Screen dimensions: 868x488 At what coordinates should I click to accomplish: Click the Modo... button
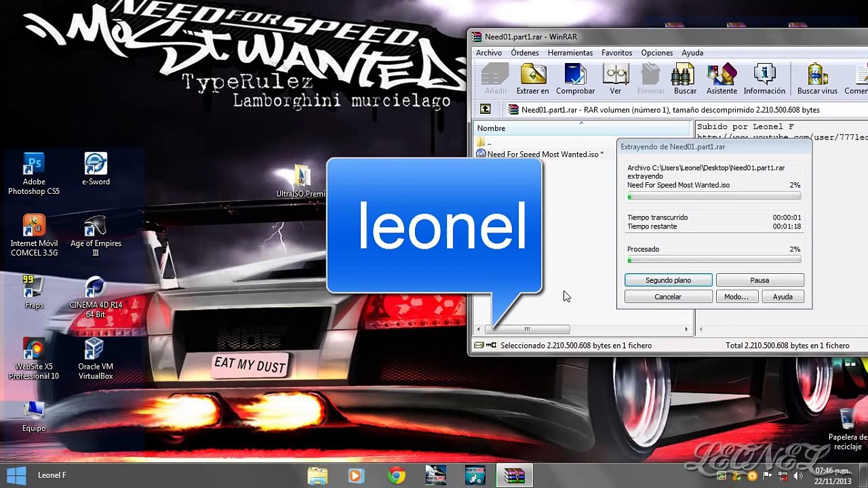click(736, 297)
